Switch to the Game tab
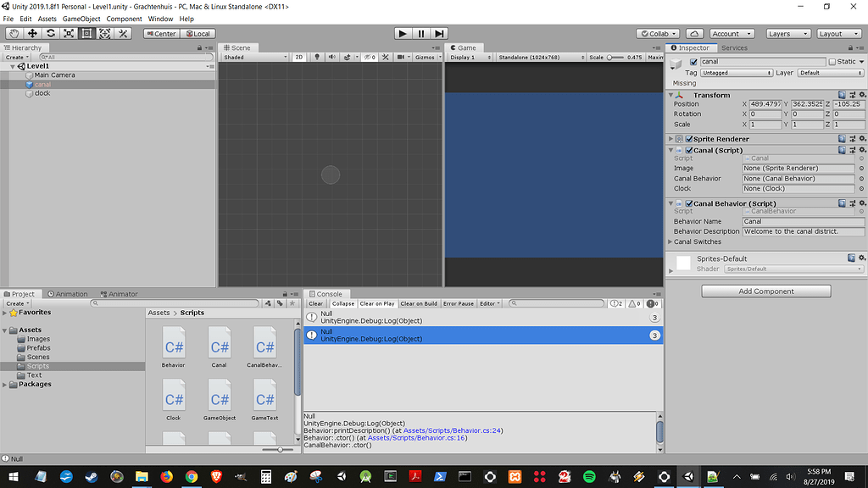This screenshot has width=868, height=488. [465, 47]
